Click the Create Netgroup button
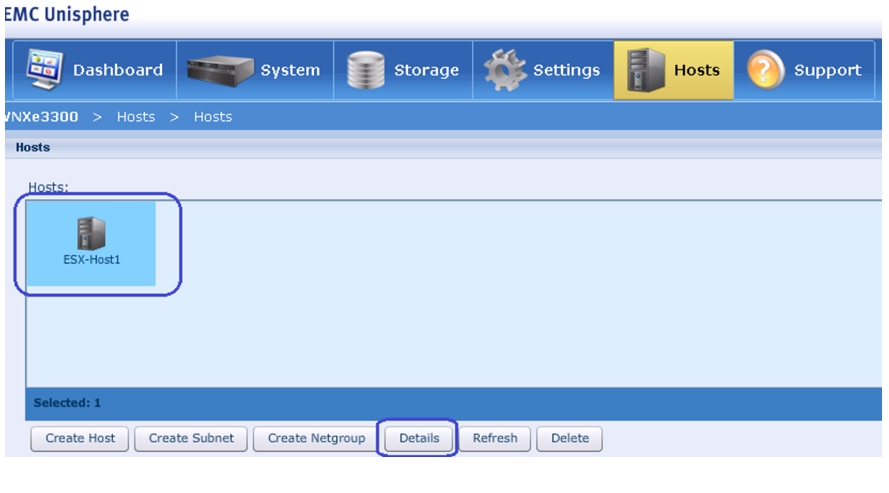Screen dimensions: 889x493 pos(316,439)
